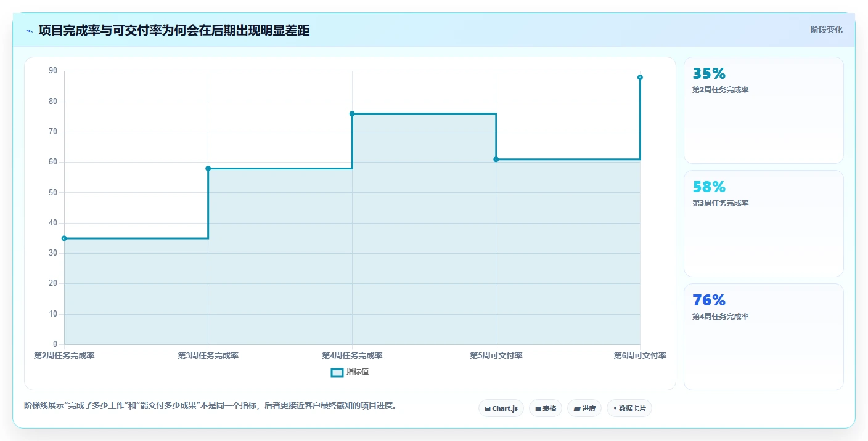
Task: Click y-axis tick label 50
Action: pos(52,193)
